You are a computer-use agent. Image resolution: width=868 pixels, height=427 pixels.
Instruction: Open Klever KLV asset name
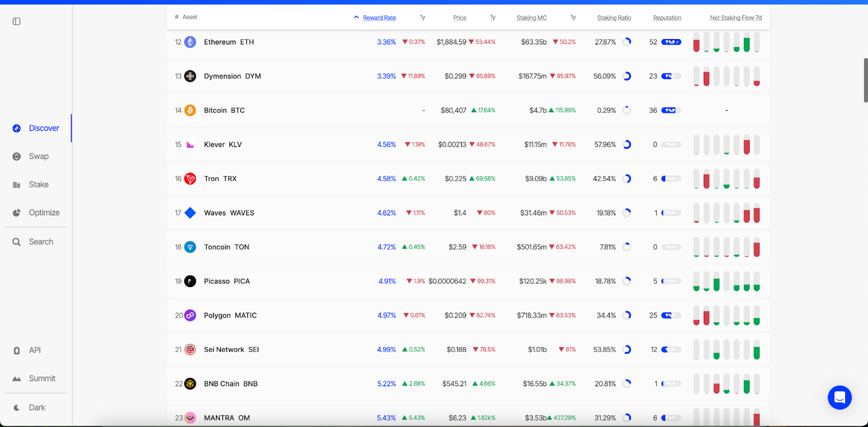coord(223,144)
